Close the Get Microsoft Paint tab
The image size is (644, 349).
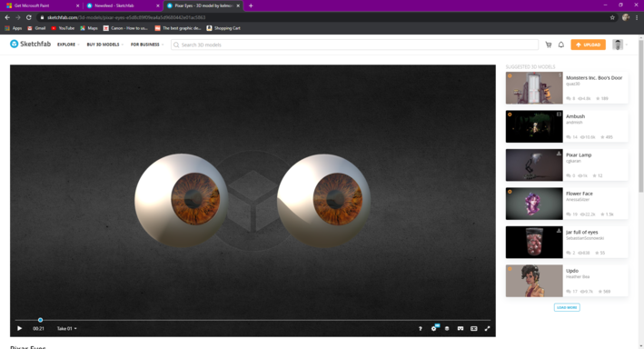pos(77,5)
